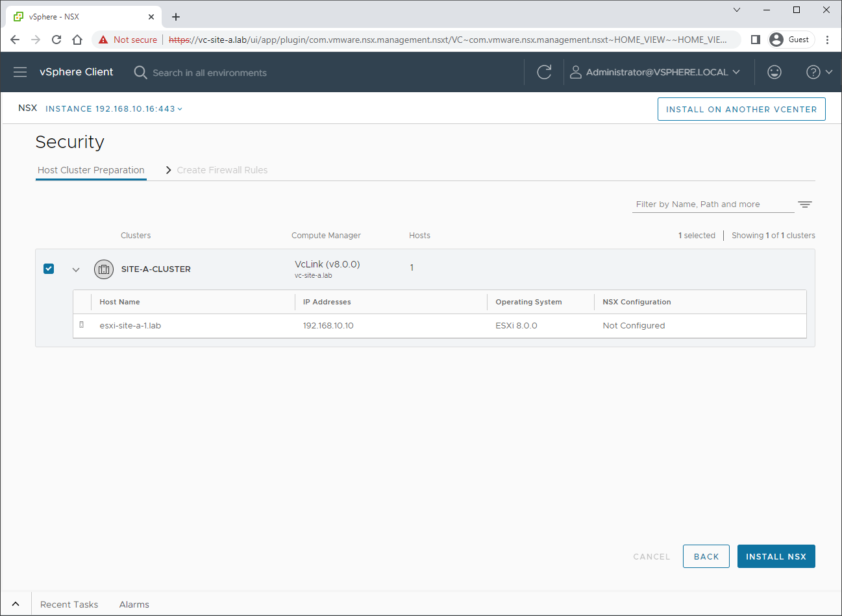Collapse the SITE-A-CLUSTER row

pyautogui.click(x=76, y=269)
